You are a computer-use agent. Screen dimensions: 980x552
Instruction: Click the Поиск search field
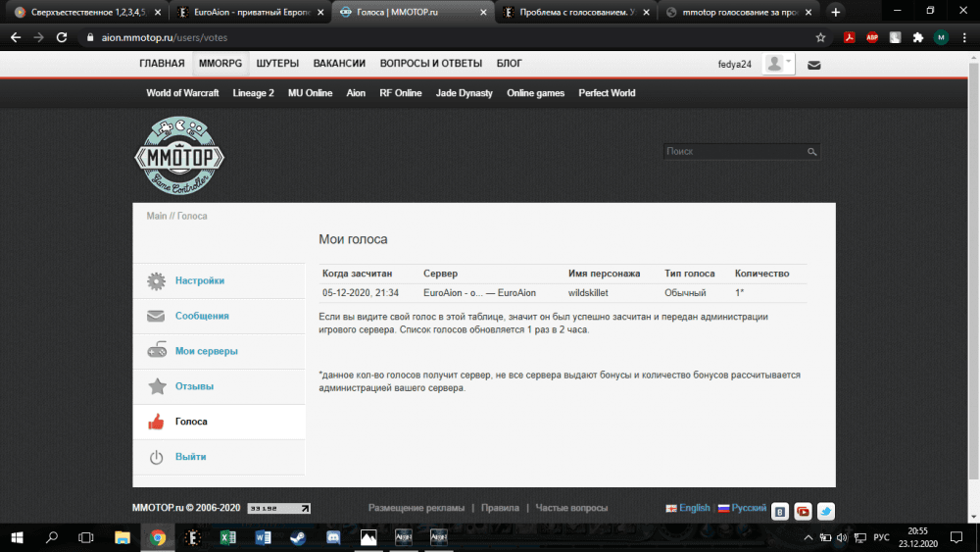coord(734,152)
